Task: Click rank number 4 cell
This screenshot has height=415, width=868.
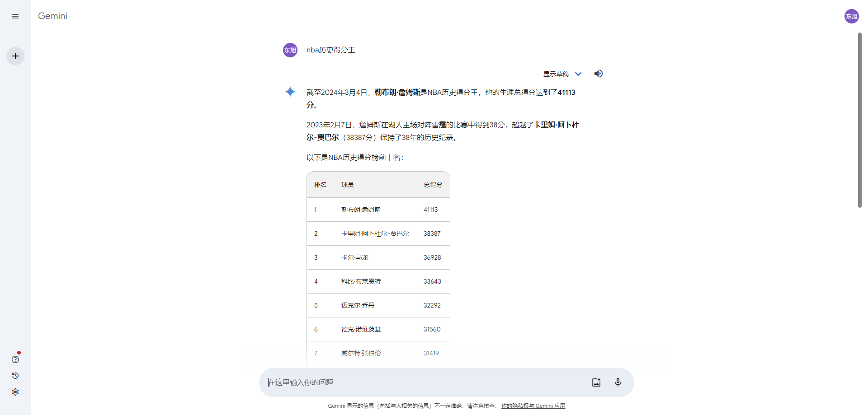Action: (316, 281)
